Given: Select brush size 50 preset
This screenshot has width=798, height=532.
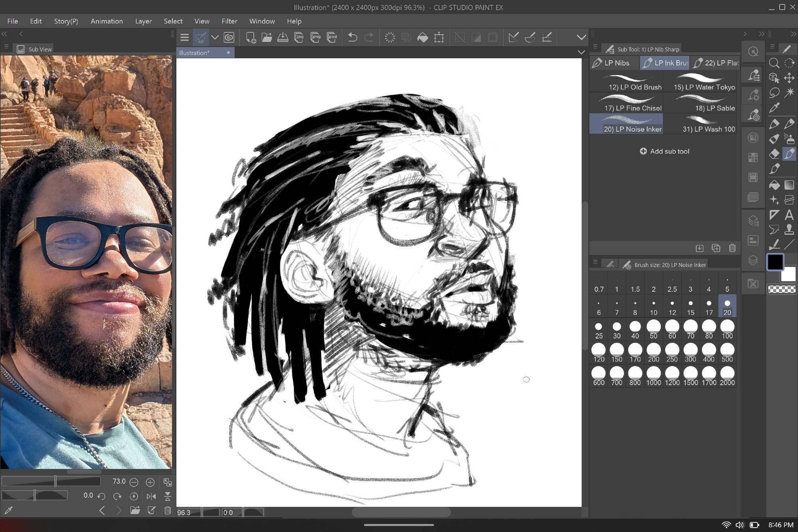Looking at the screenshot, I should [654, 330].
